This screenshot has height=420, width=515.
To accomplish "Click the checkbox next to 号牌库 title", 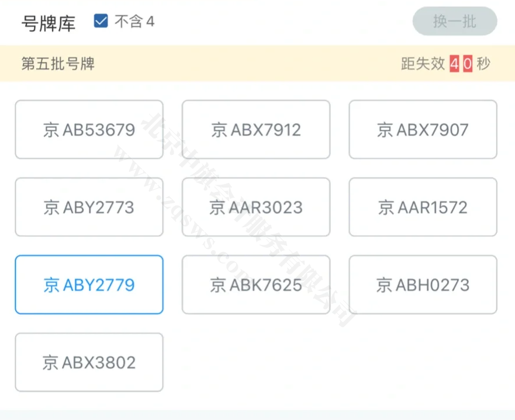I will [101, 20].
